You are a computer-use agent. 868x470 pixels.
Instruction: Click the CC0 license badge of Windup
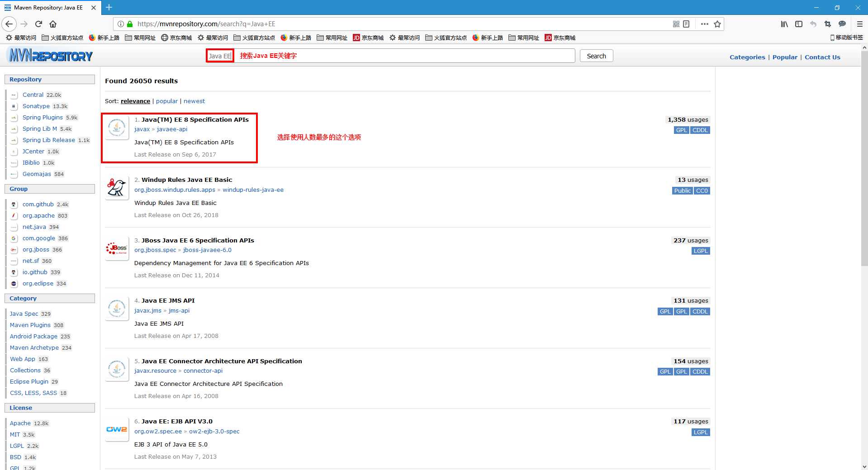point(702,190)
